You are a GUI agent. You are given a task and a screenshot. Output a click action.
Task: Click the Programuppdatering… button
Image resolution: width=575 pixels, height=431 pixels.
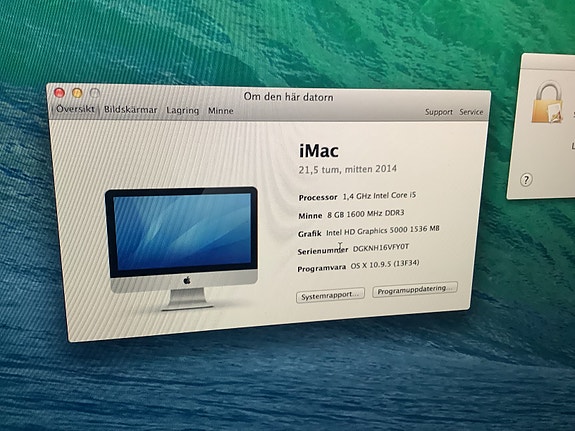tap(415, 290)
